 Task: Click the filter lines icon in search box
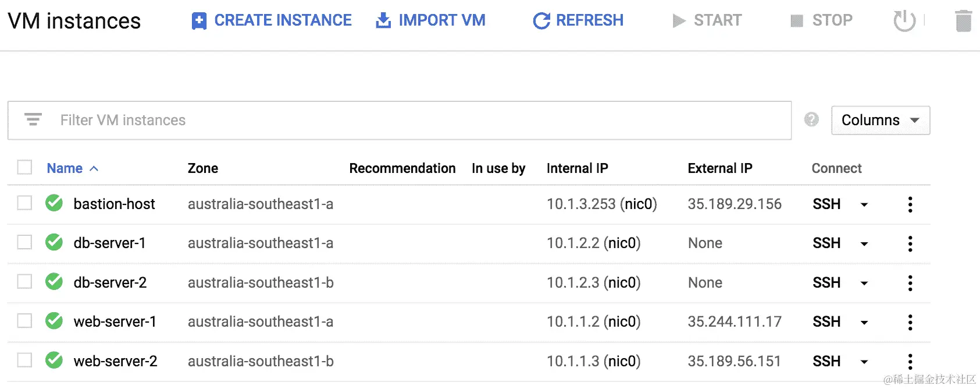click(33, 119)
